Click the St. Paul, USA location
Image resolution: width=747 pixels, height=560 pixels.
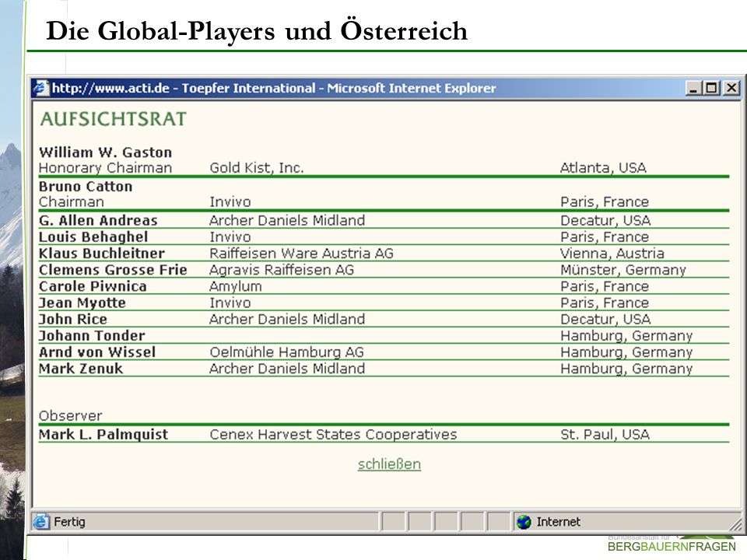click(x=605, y=434)
